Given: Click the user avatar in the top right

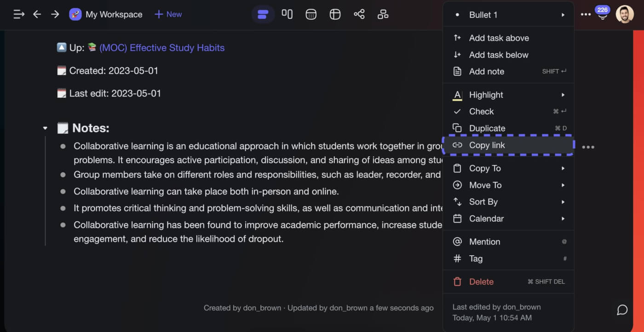Looking at the screenshot, I should [626, 14].
